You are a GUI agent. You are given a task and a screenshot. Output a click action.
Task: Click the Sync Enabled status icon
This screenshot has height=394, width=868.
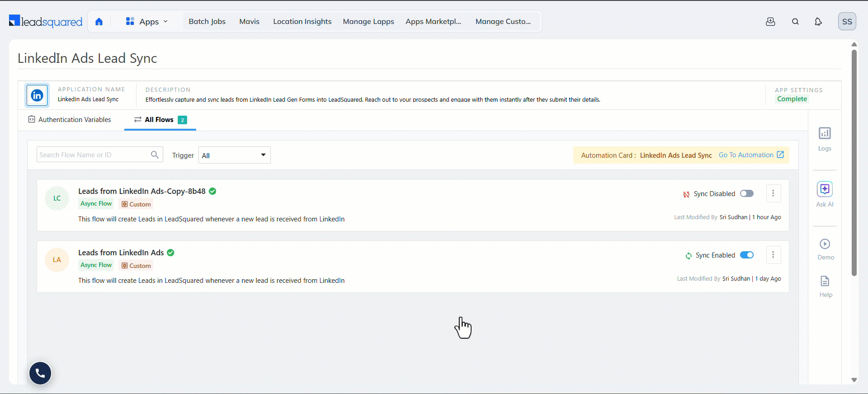click(689, 256)
